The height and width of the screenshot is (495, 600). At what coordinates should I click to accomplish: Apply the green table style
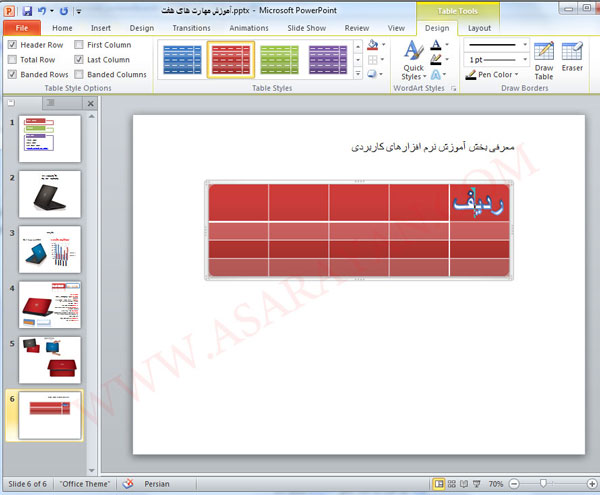[281, 61]
